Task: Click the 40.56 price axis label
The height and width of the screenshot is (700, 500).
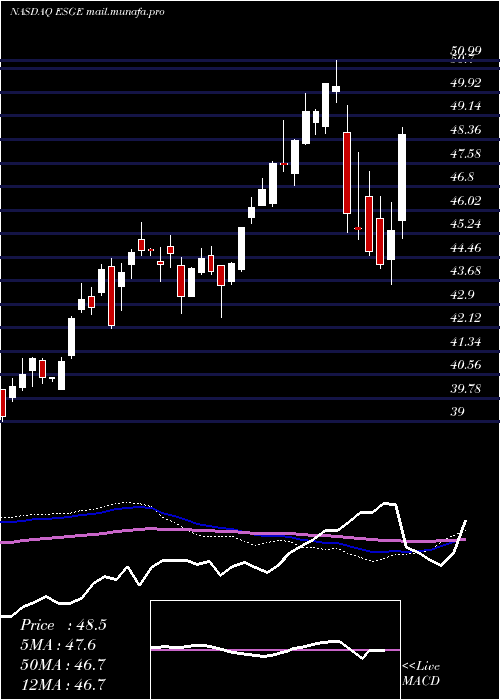Action: coord(466,365)
